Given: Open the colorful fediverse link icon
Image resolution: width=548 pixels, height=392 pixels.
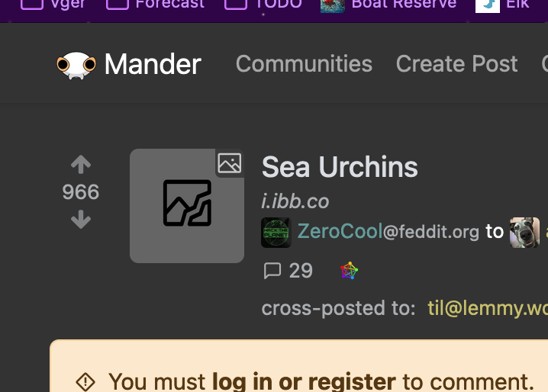Looking at the screenshot, I should click(349, 271).
